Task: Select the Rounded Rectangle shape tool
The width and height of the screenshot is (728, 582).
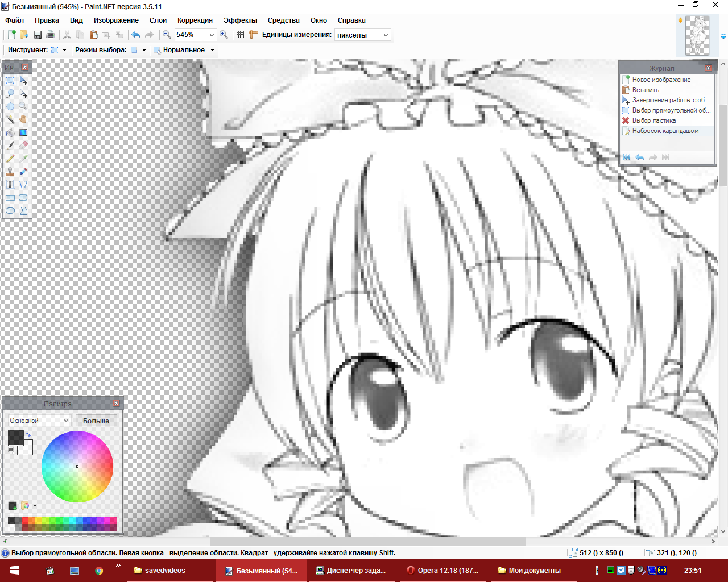Action: tap(23, 198)
